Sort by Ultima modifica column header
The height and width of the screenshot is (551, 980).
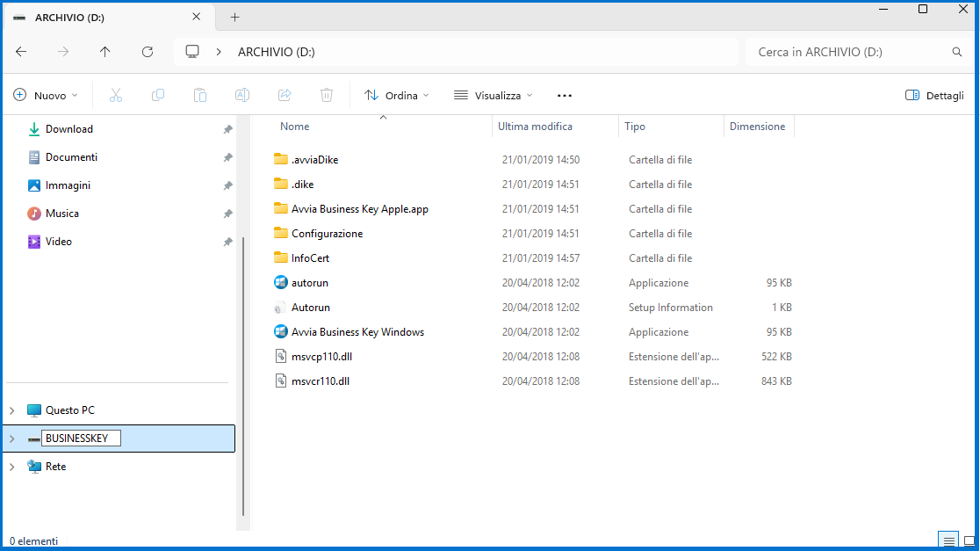tap(535, 127)
